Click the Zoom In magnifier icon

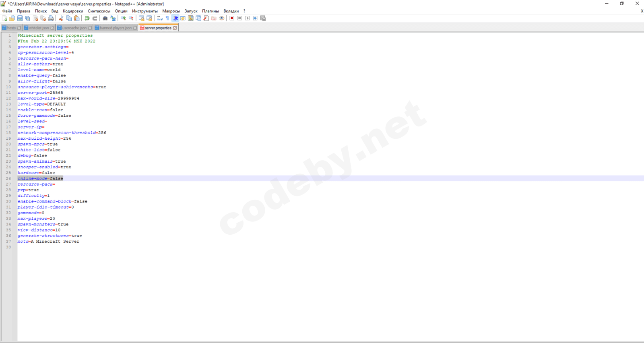tap(123, 18)
